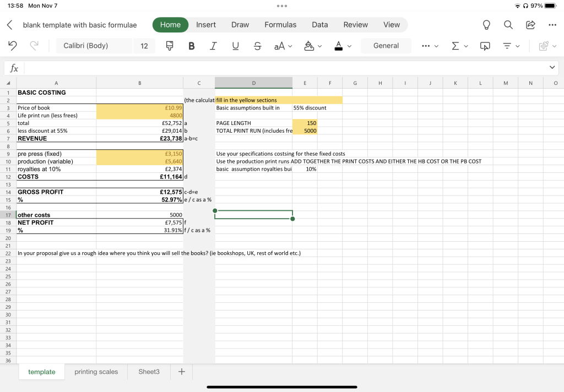Select the pre press value £3,150
Image resolution: width=564 pixels, height=392 pixels.
point(140,154)
